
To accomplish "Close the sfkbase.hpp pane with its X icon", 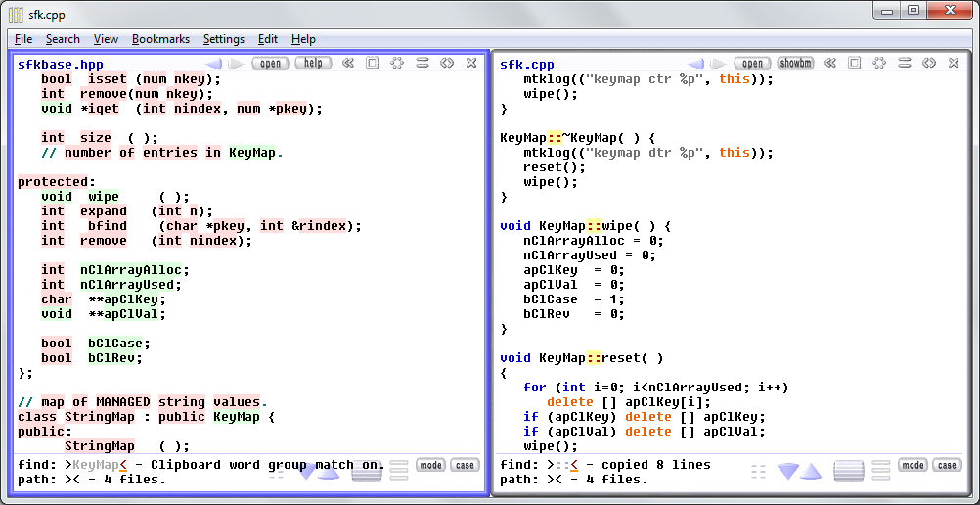I will [x=471, y=64].
